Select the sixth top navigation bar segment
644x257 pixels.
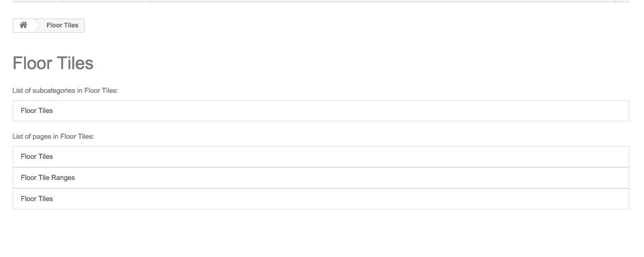(x=496, y=1)
